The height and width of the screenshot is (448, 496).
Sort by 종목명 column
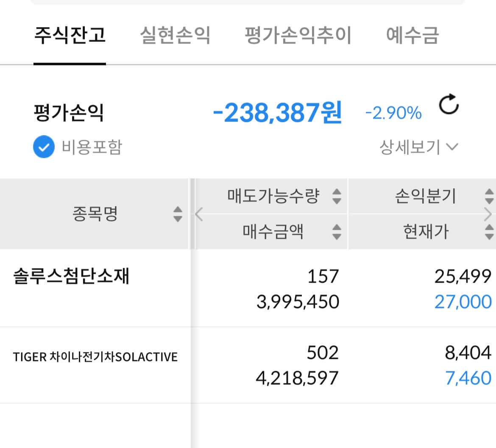[x=178, y=214]
